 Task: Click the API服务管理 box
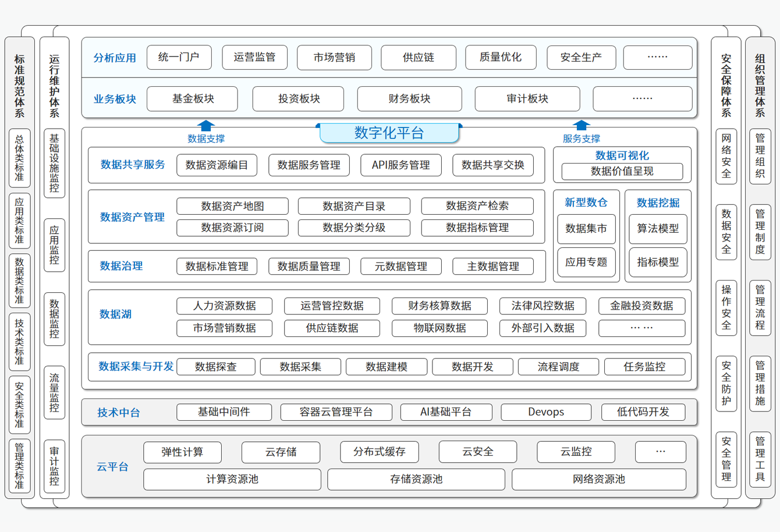click(x=401, y=165)
